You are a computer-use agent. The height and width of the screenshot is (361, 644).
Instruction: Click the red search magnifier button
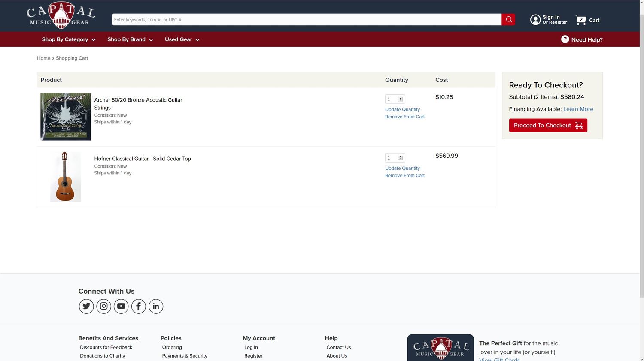[508, 19]
